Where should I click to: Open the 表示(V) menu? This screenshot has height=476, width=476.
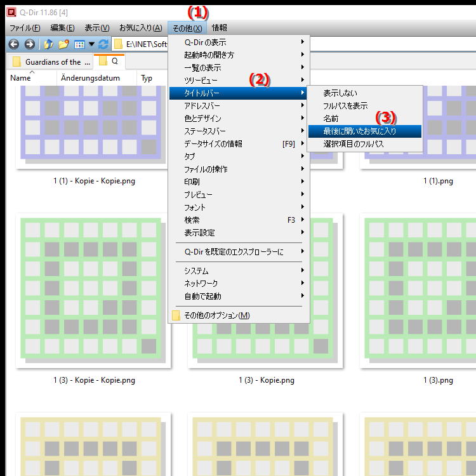[97, 28]
